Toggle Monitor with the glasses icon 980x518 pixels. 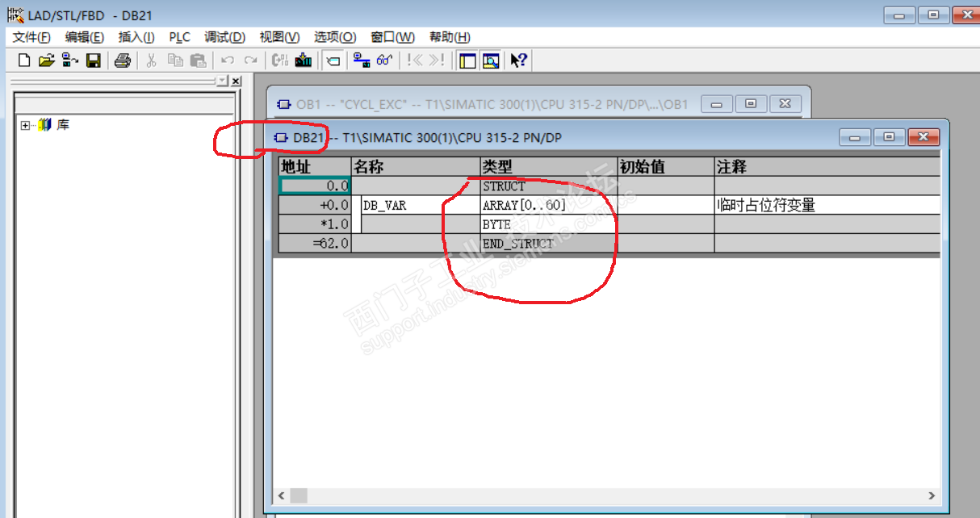[384, 61]
